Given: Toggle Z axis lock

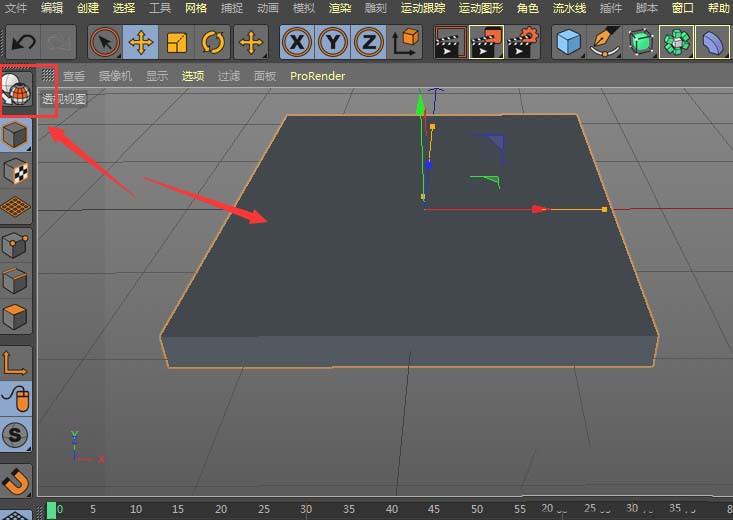Looking at the screenshot, I should click(369, 43).
